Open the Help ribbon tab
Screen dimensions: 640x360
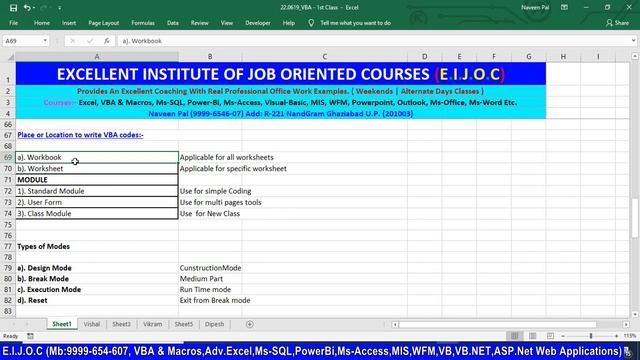coord(289,23)
